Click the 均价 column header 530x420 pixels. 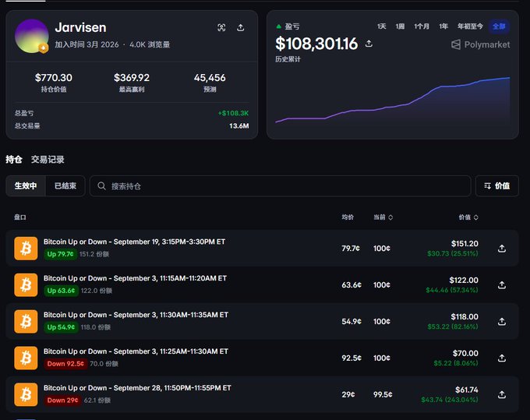tap(348, 217)
